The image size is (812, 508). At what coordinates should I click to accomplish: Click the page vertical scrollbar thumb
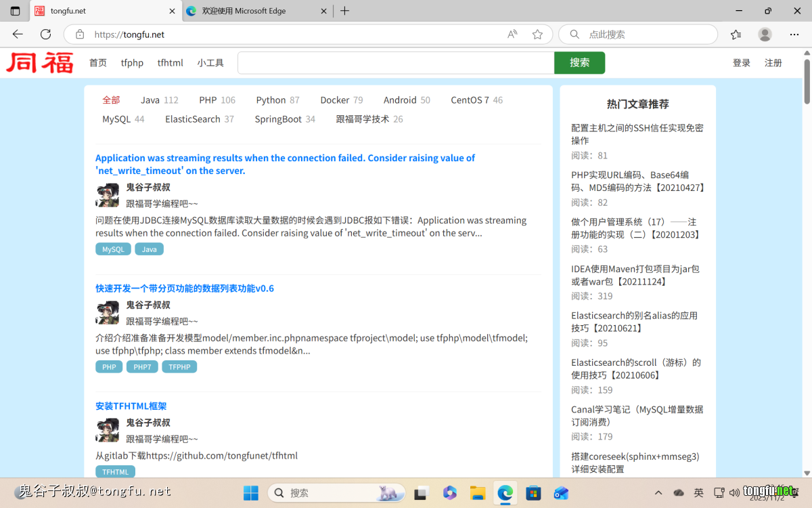pyautogui.click(x=807, y=81)
